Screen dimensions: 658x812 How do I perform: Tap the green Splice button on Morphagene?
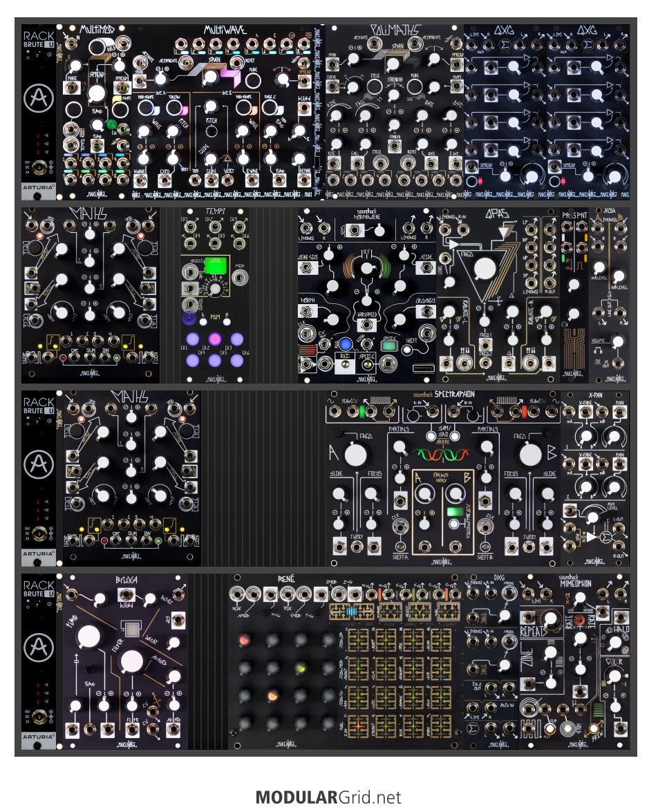coord(388,346)
